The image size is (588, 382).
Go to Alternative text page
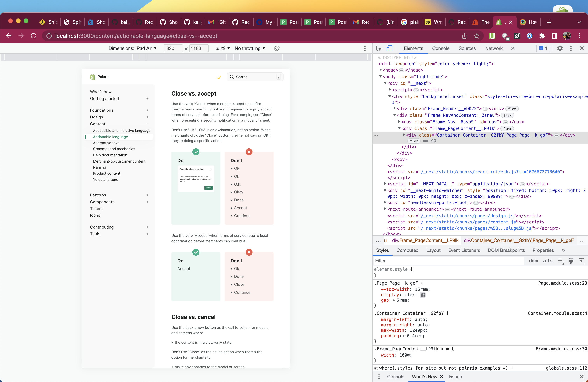[106, 143]
